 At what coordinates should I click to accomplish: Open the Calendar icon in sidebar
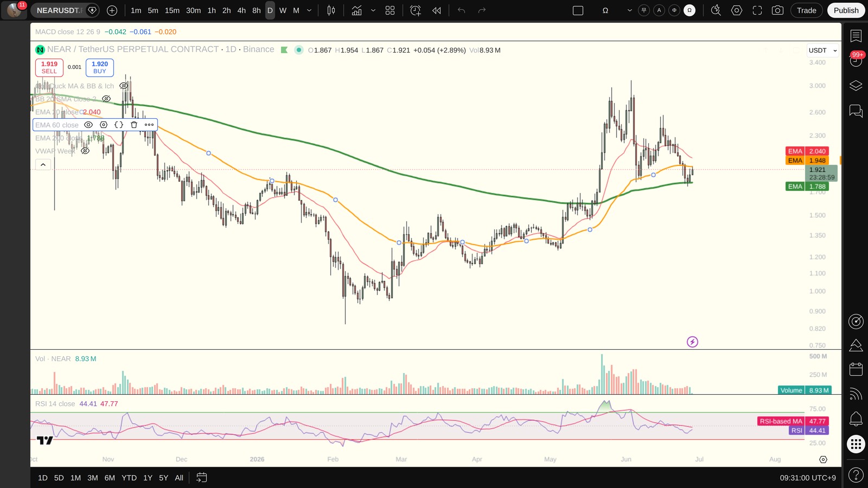[856, 369]
